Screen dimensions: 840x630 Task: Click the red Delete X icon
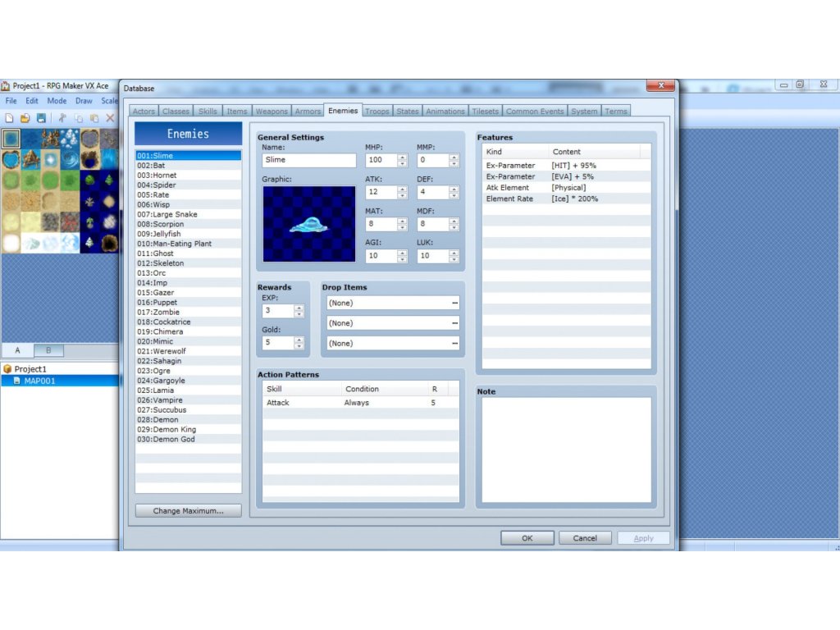click(111, 118)
